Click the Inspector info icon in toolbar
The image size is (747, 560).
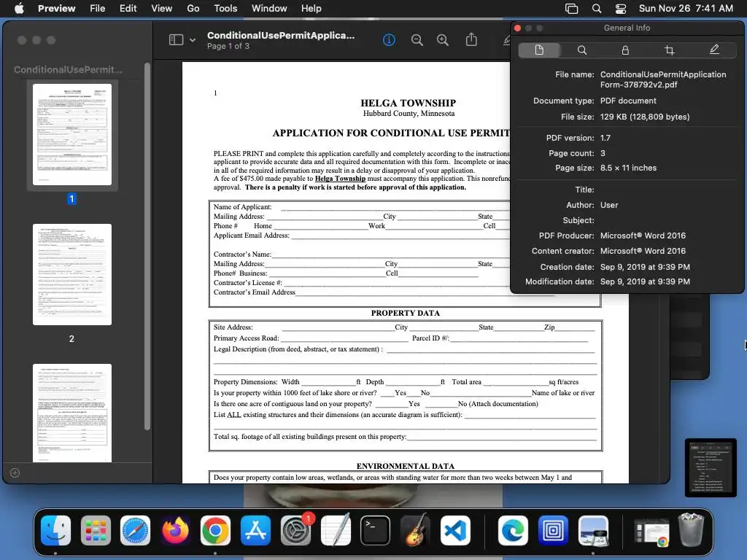pos(389,40)
